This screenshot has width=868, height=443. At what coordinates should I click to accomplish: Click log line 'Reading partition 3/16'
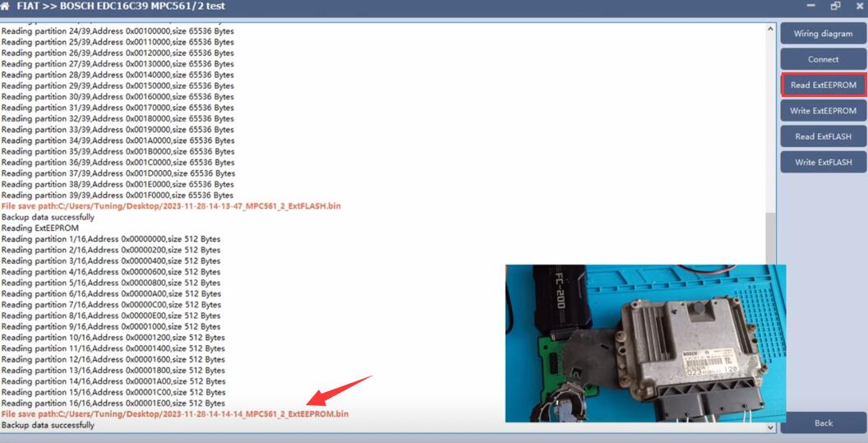point(111,261)
